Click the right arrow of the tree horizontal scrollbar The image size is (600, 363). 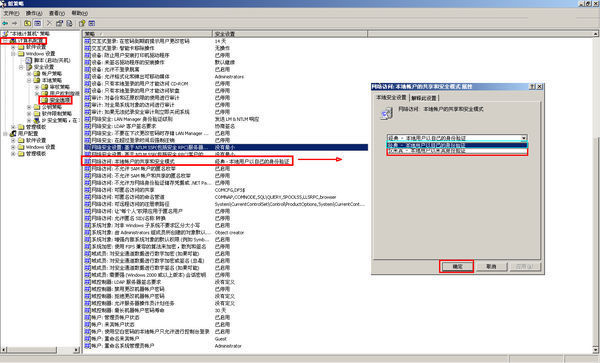[x=76, y=350]
